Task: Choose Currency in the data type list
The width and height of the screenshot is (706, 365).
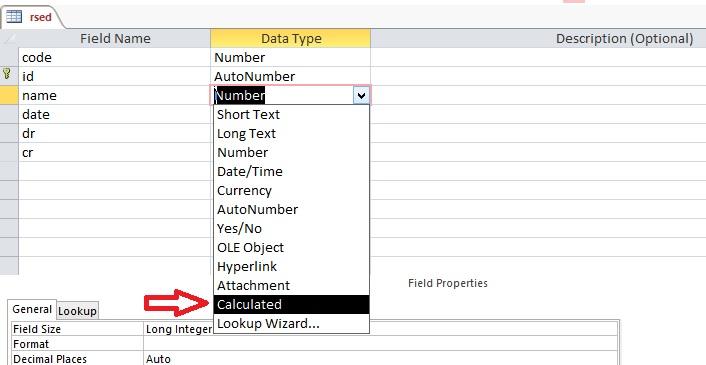Action: click(x=291, y=190)
